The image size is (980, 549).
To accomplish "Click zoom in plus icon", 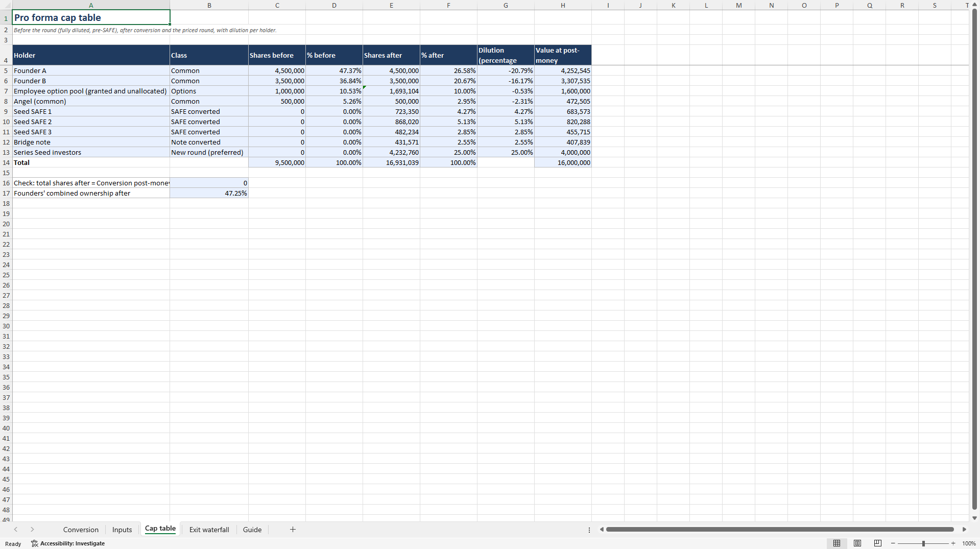I will pyautogui.click(x=953, y=543).
